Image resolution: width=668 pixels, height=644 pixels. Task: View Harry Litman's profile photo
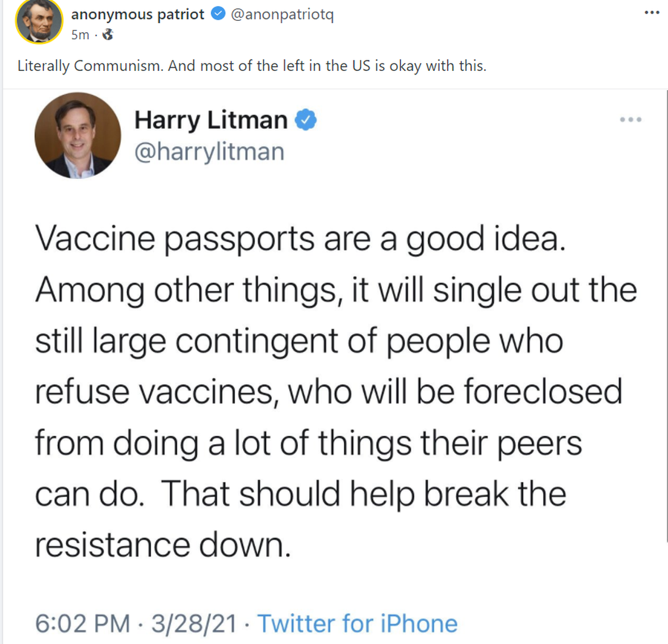(77, 135)
